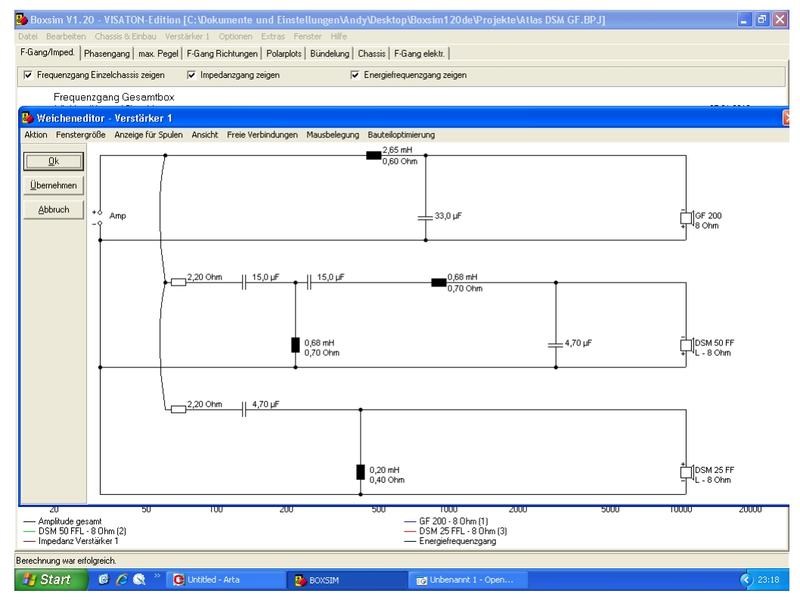The image size is (800, 600).
Task: Click the Übernehmen button
Action: pos(53,185)
